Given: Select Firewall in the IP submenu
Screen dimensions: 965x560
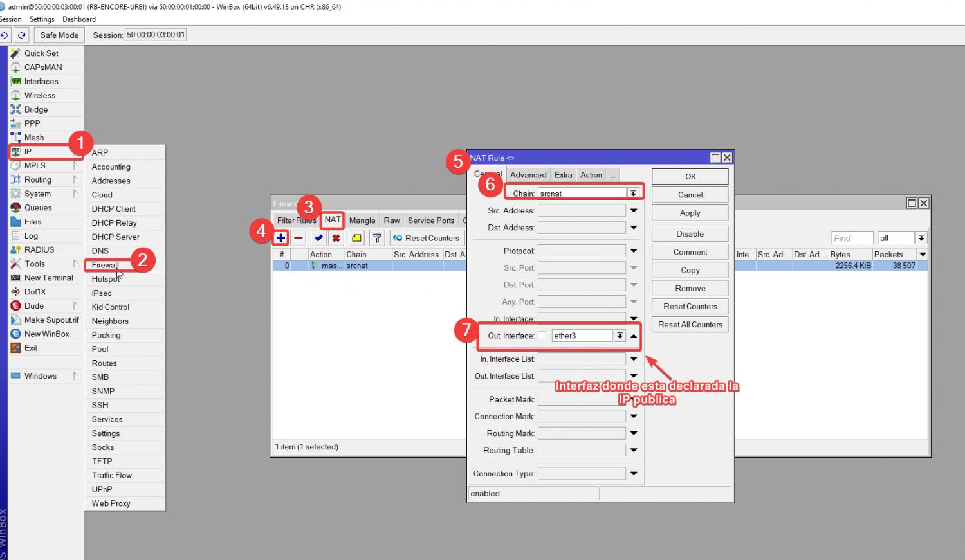Looking at the screenshot, I should [x=105, y=265].
